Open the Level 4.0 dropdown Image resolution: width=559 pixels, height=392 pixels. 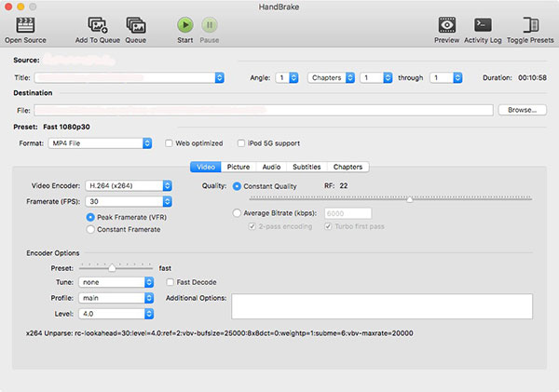116,314
